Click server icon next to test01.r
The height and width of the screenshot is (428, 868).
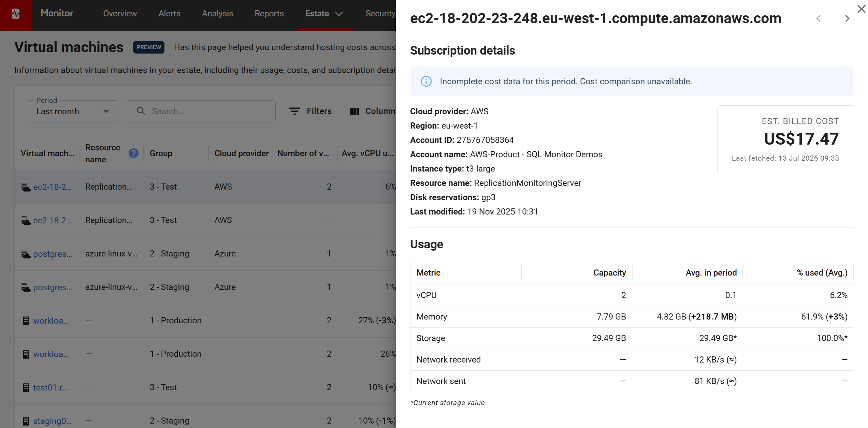pyautogui.click(x=26, y=387)
